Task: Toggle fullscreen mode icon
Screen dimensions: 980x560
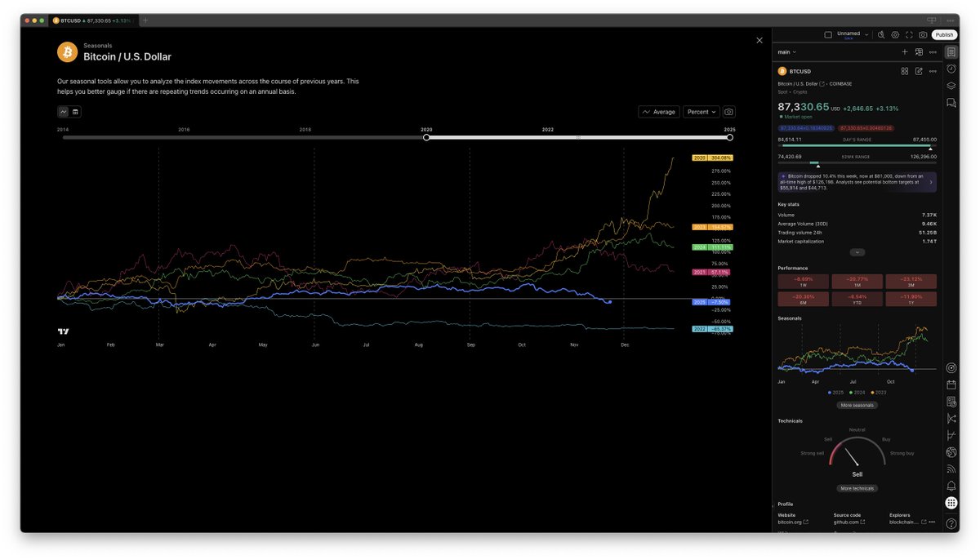Action: [x=909, y=35]
